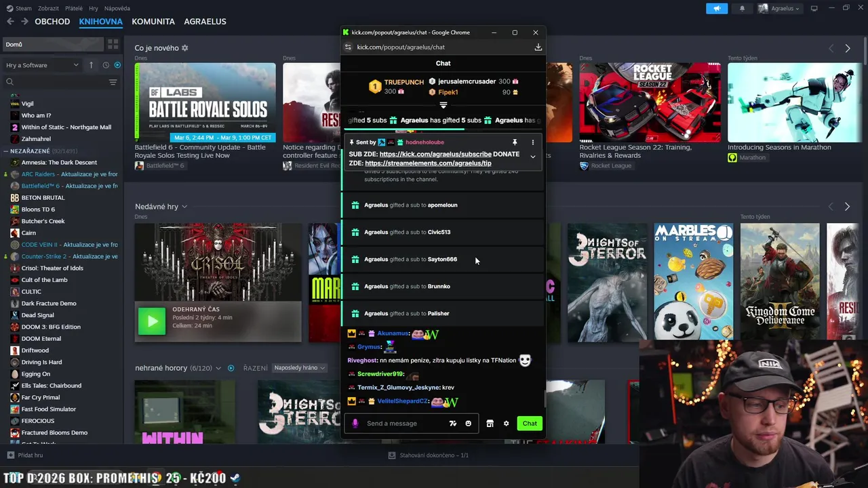Open the microphone voice input in Kick chat
The image size is (868, 488).
tap(355, 424)
